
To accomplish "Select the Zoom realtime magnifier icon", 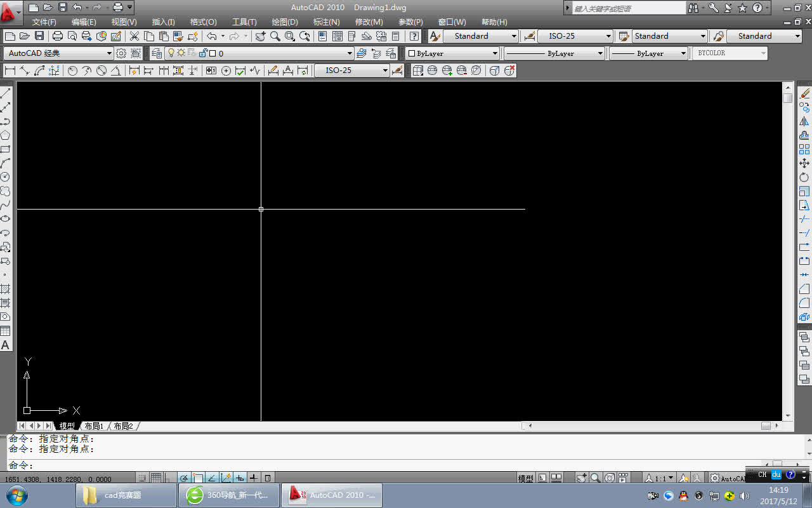I will click(x=275, y=36).
